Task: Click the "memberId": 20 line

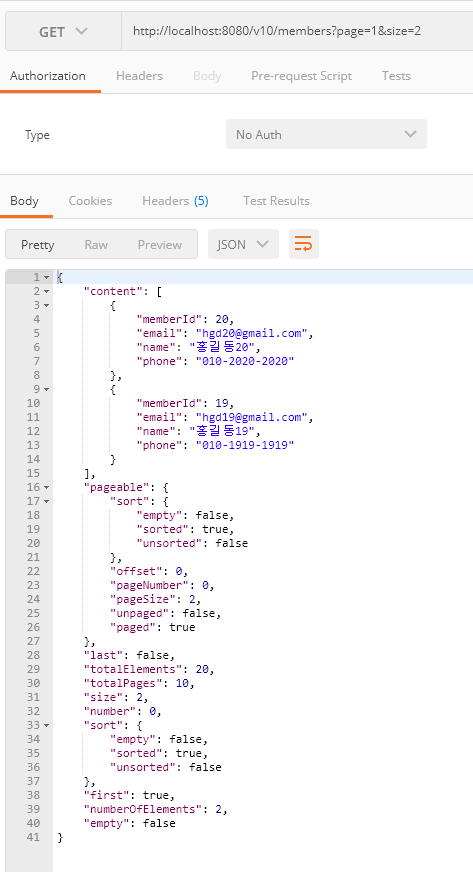Action: point(186,319)
